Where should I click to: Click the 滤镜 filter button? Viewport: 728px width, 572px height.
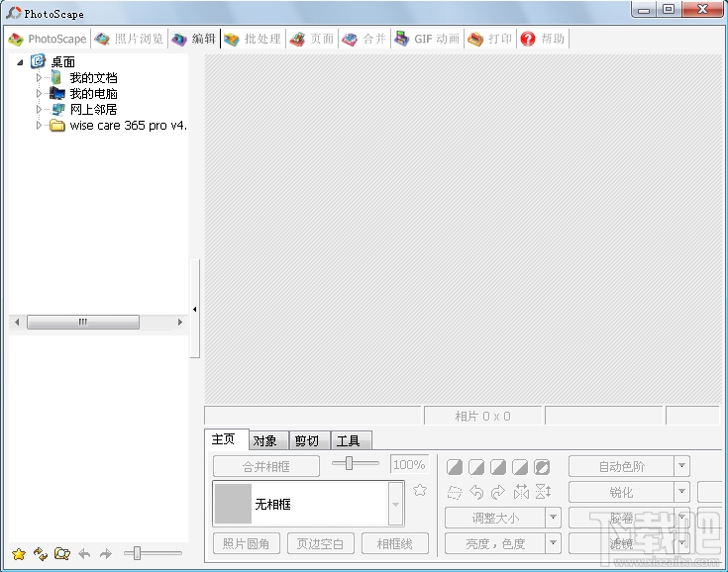click(x=621, y=543)
